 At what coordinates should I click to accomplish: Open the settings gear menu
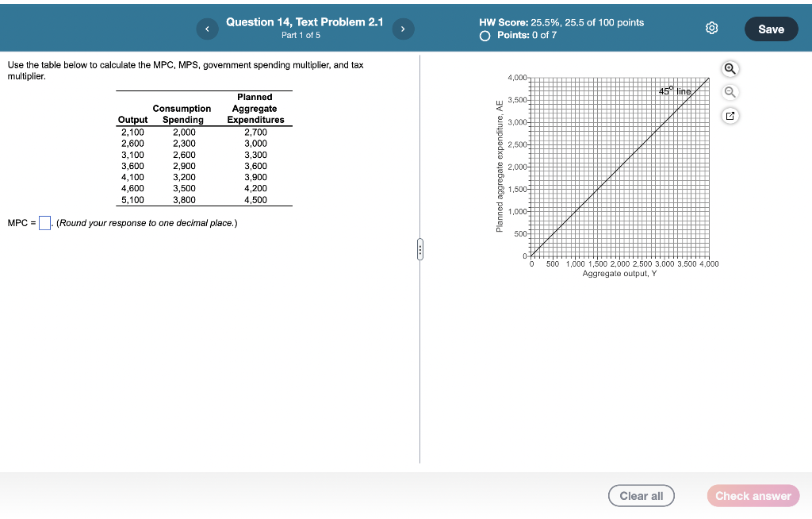[x=711, y=27]
